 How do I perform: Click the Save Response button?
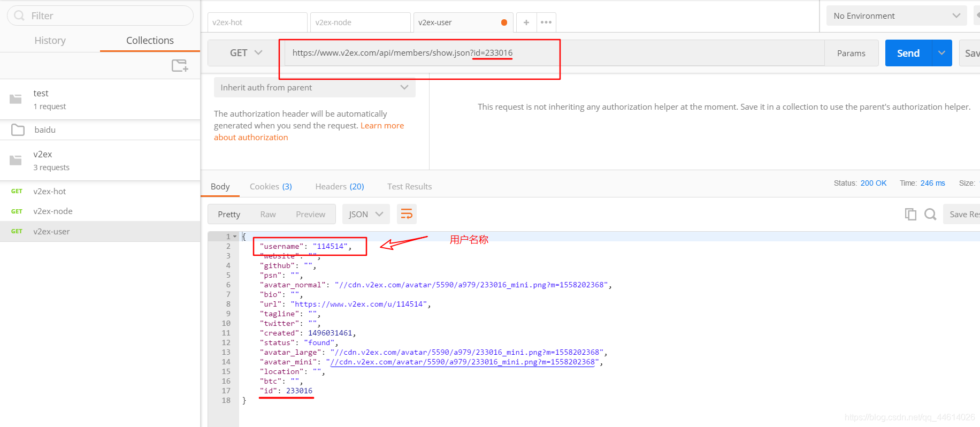961,214
